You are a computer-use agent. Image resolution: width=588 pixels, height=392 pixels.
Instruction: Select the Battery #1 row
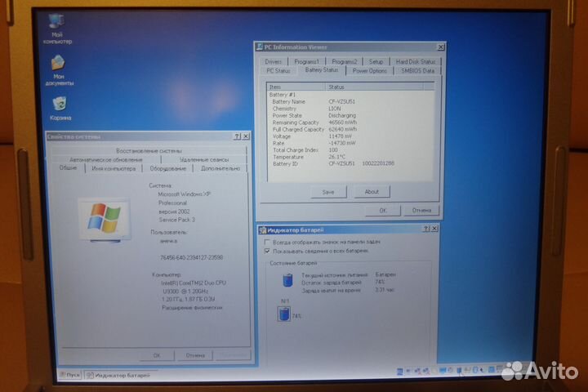(x=350, y=95)
